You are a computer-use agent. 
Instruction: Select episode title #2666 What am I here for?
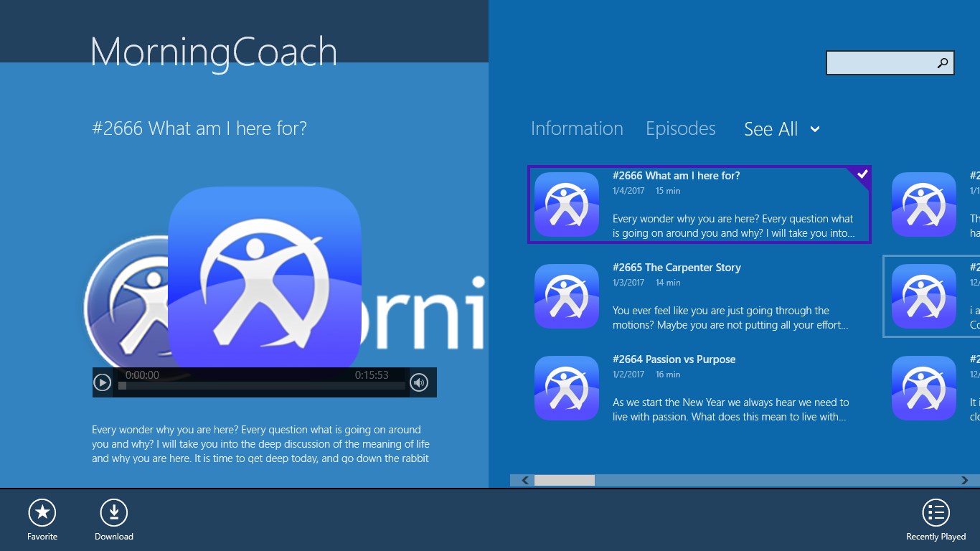click(676, 176)
